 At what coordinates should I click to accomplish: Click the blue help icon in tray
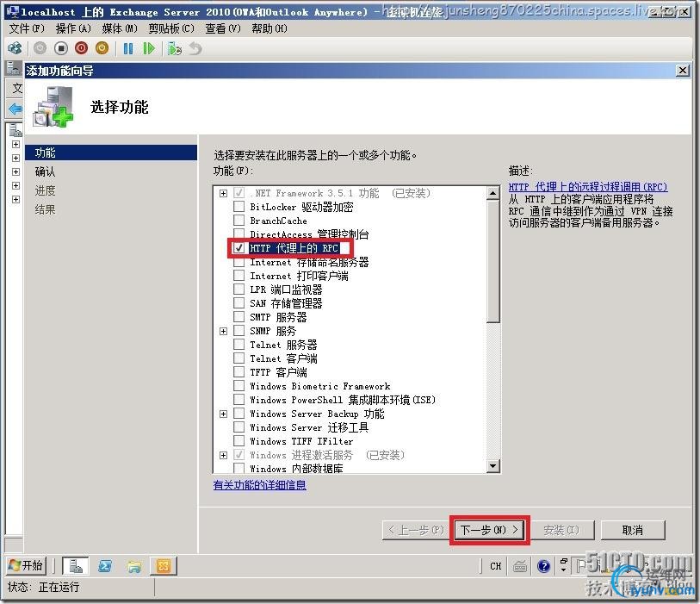(x=543, y=566)
